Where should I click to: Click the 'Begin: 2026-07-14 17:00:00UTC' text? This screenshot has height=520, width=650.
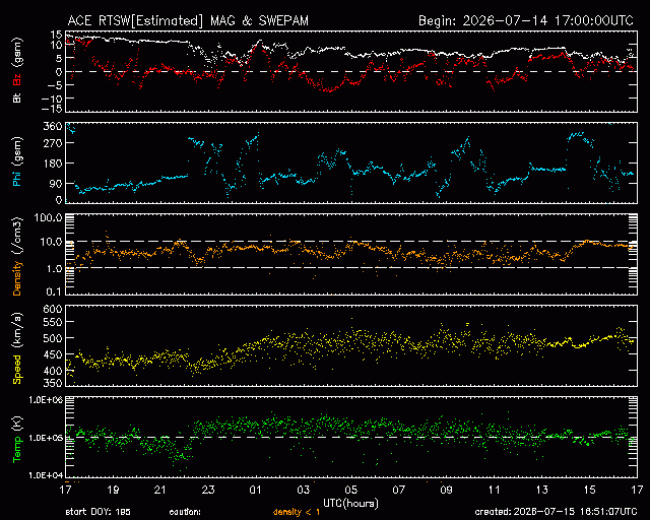tap(526, 21)
